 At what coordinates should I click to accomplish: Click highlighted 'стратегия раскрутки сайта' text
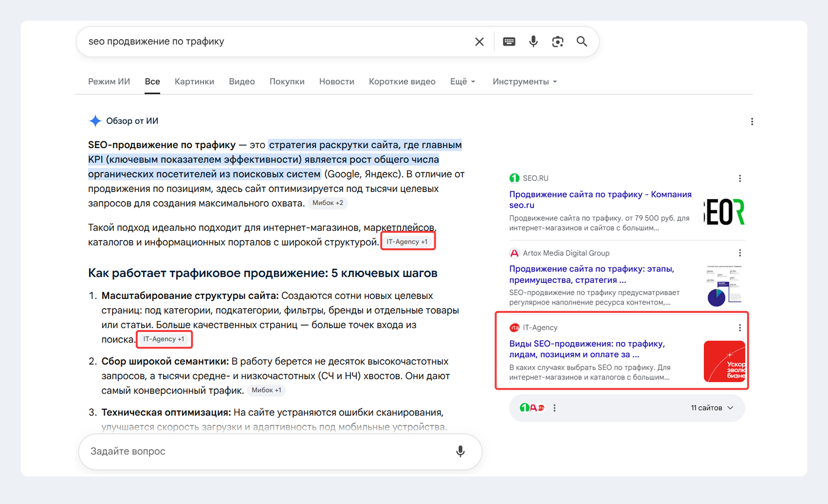pyautogui.click(x=334, y=145)
